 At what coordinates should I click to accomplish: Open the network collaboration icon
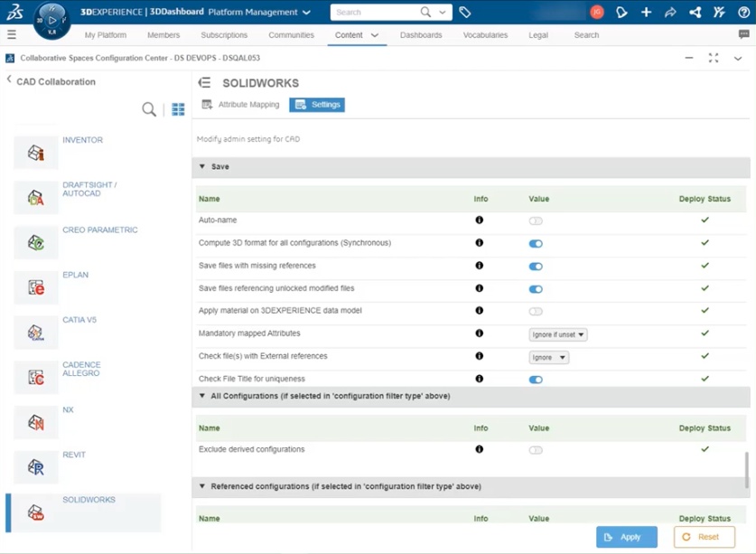point(695,12)
